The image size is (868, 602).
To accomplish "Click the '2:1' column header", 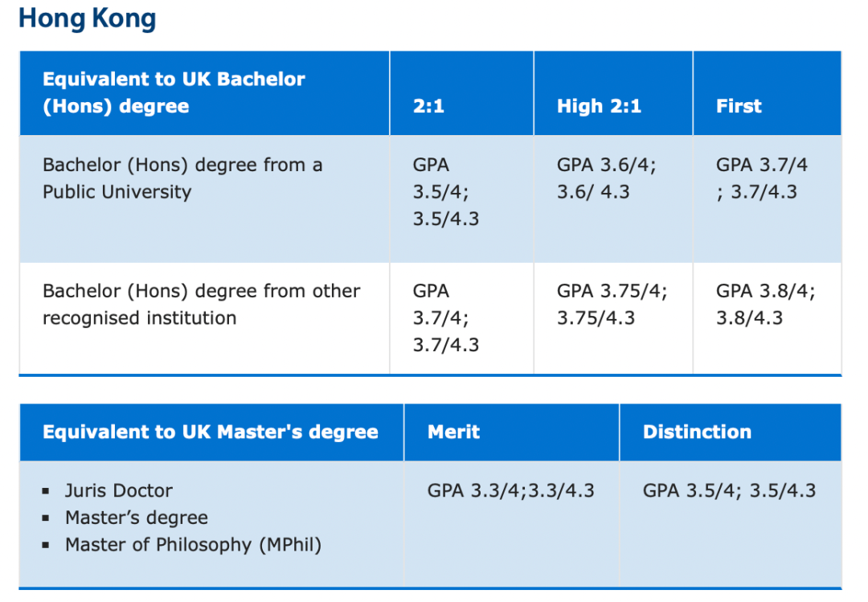I will click(x=428, y=106).
